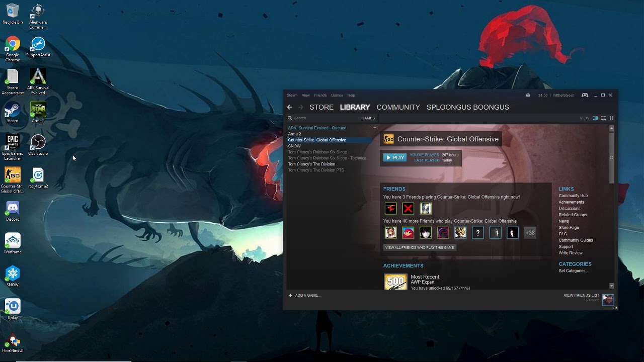Viewport: 644px width, 362px height.
Task: Open hitthefatyeet account dropdown
Action: 565,95
